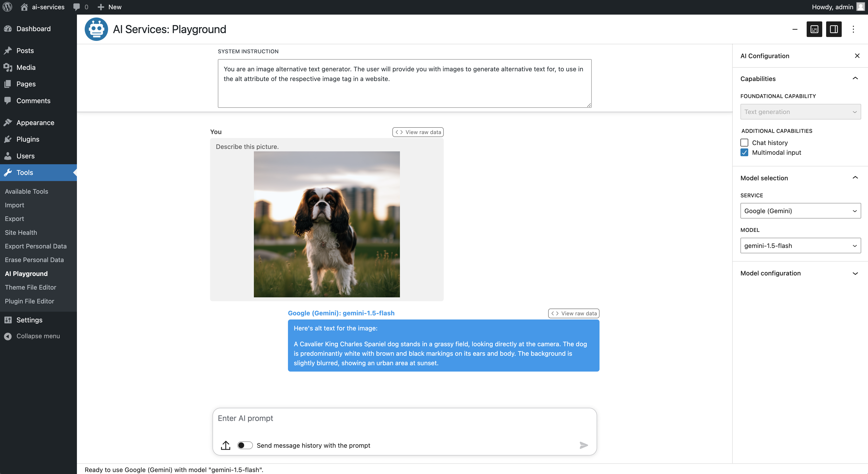Click the AI Services robot head icon
This screenshot has width=868, height=474.
click(x=97, y=29)
